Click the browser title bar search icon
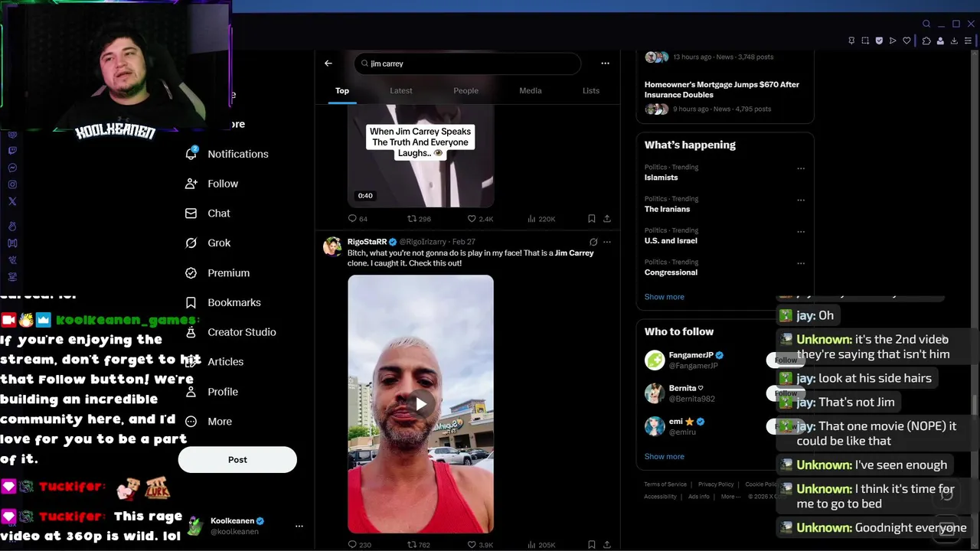This screenshot has height=551, width=980. click(926, 24)
